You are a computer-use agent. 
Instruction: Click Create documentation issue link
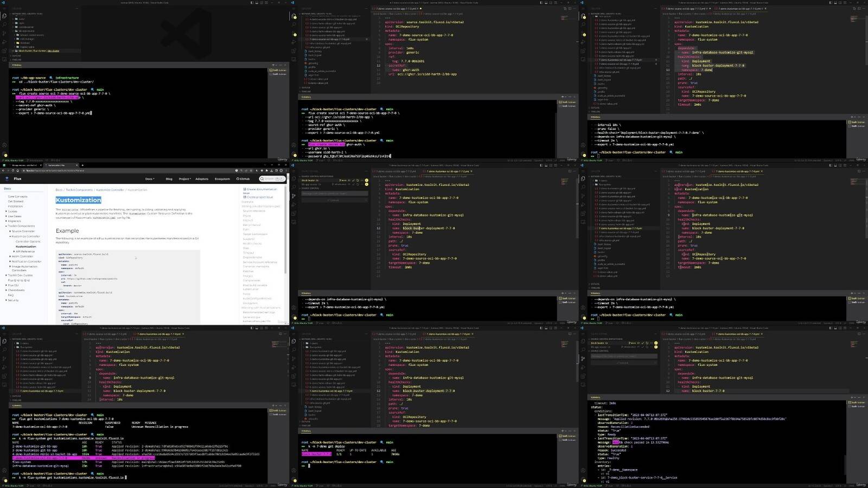coord(259,191)
